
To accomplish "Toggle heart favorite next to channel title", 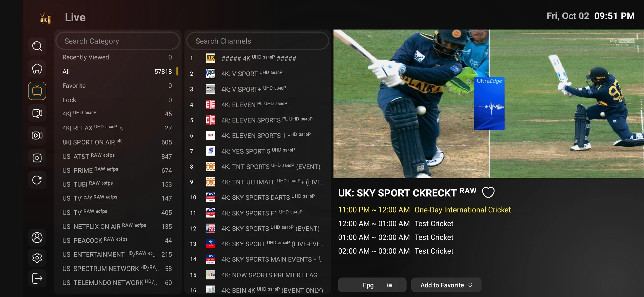I will [488, 193].
